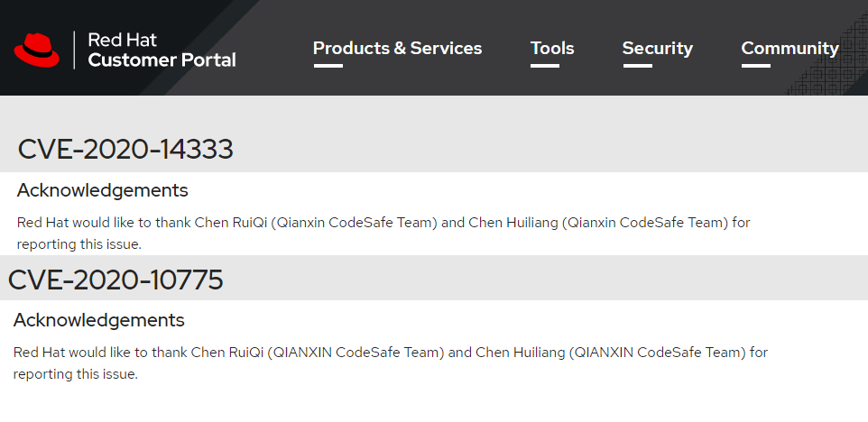The image size is (868, 422).
Task: Select the CVE-2020-14333 heading
Action: pos(125,150)
